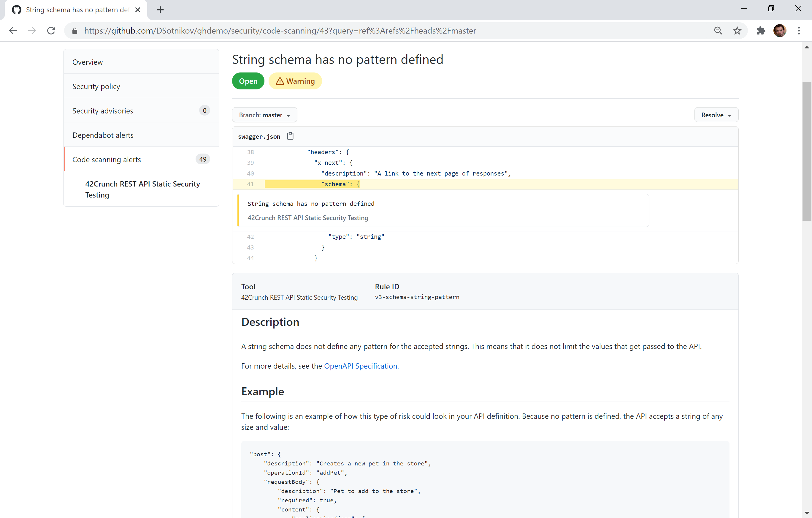Select Security policy in sidebar

[x=96, y=86]
